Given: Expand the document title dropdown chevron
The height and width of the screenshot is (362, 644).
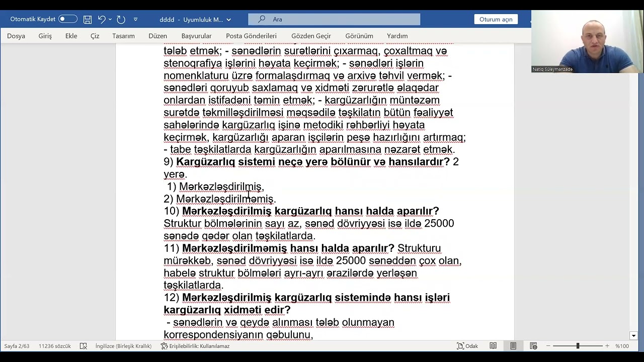Looking at the screenshot, I should 229,20.
